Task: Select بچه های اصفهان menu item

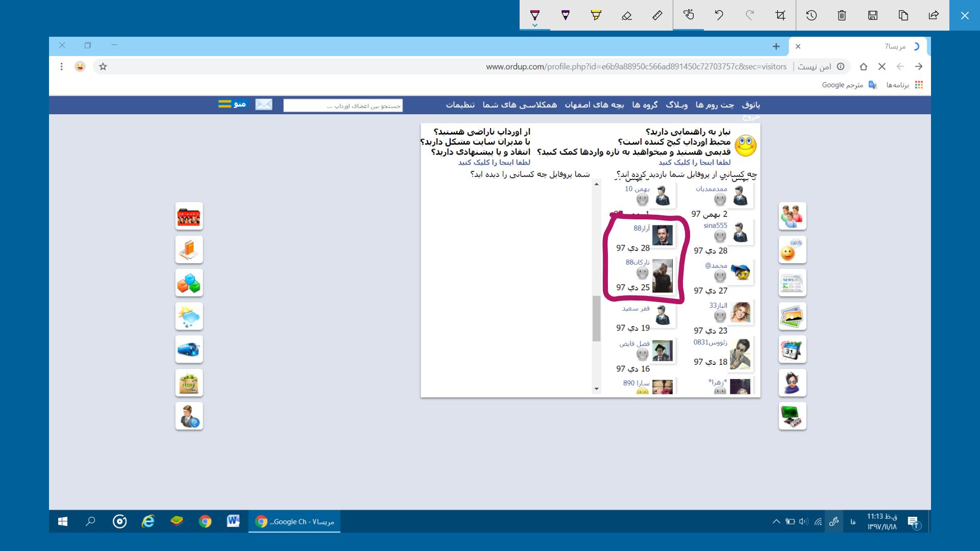Action: [594, 105]
